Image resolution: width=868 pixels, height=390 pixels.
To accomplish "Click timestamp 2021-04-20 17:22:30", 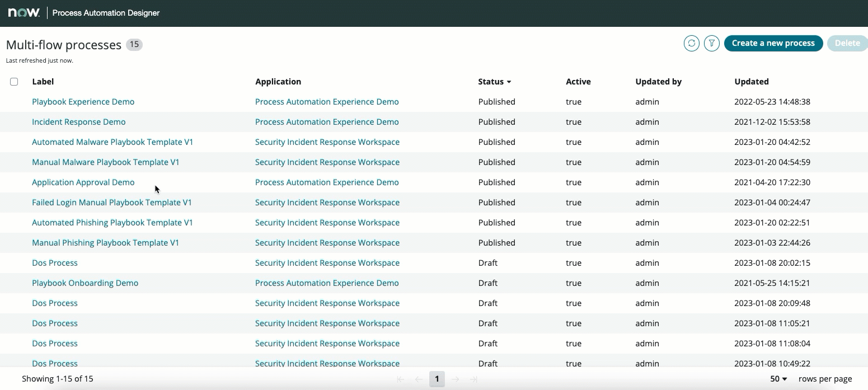I will point(772,182).
